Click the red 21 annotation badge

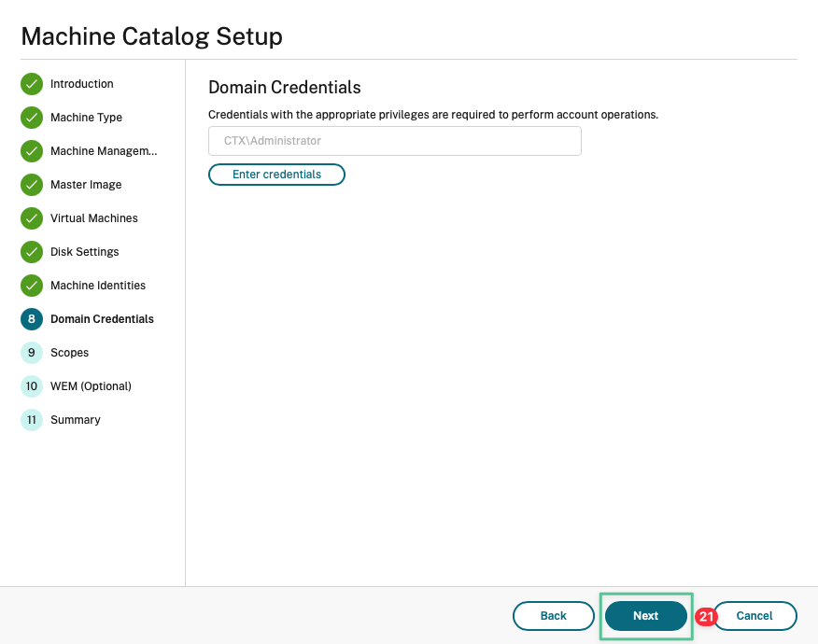(x=706, y=617)
